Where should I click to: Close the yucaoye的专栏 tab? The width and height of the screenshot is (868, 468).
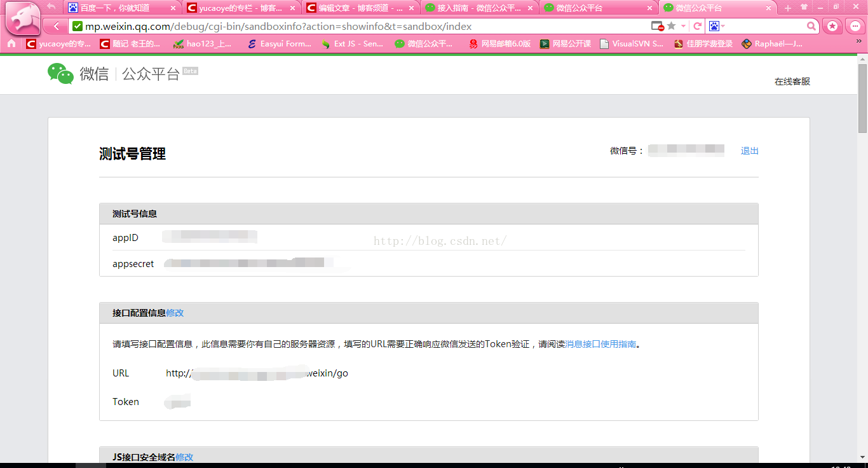292,8
